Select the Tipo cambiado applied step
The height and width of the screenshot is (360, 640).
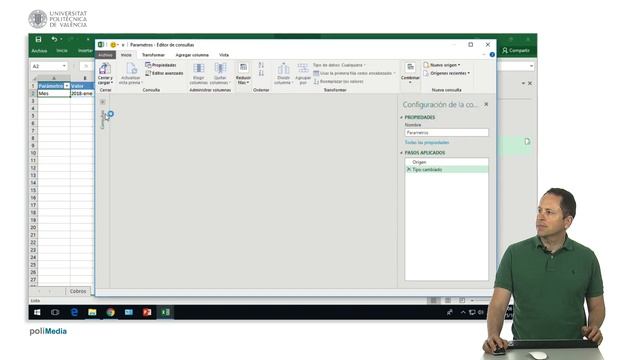[x=446, y=169]
